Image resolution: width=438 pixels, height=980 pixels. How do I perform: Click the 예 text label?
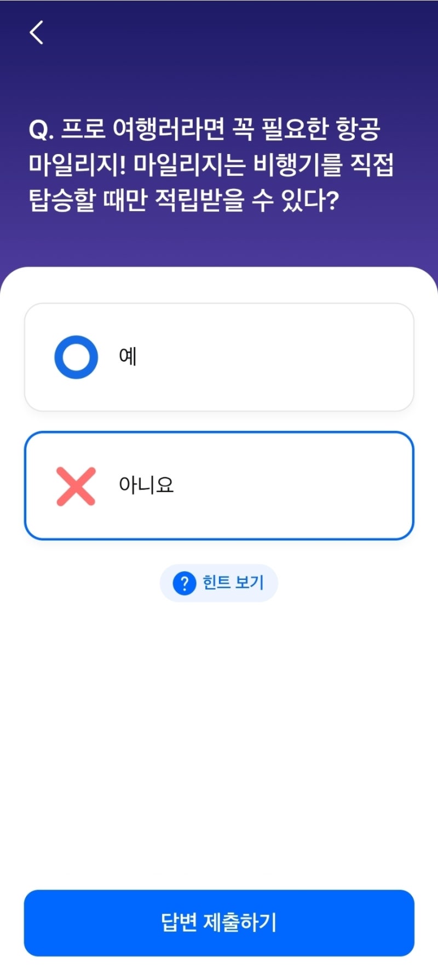click(128, 357)
